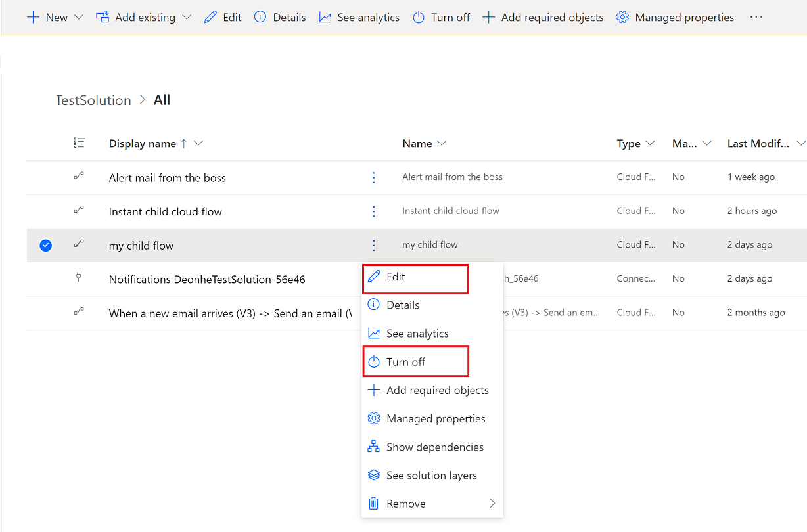
Task: Expand the Remove submenu arrow
Action: [x=492, y=504]
